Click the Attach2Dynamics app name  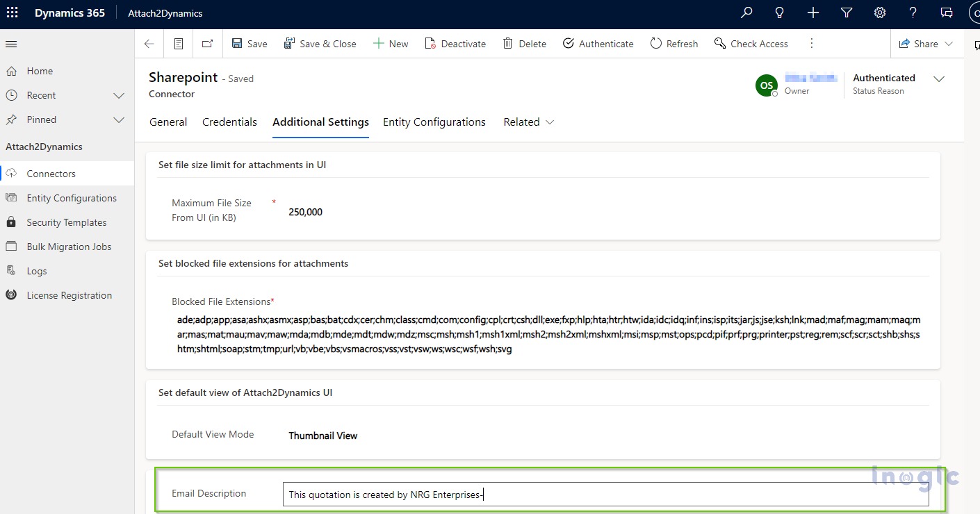[x=165, y=13]
